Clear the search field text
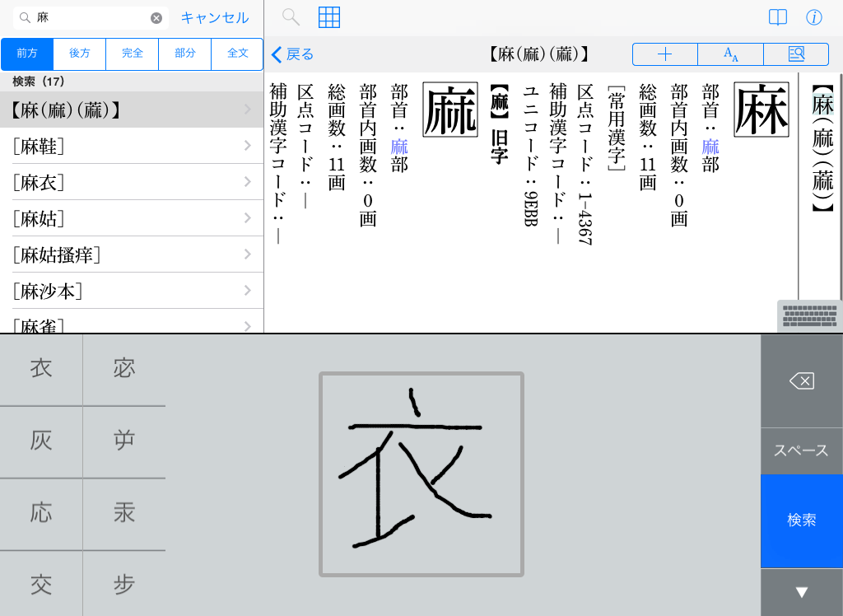This screenshot has height=616, width=843. [x=156, y=18]
